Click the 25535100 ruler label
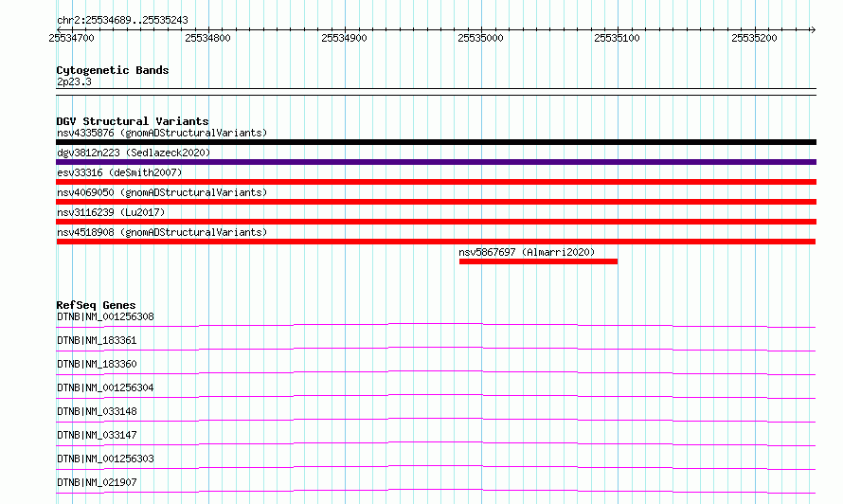Image resolution: width=843 pixels, height=504 pixels. click(618, 38)
